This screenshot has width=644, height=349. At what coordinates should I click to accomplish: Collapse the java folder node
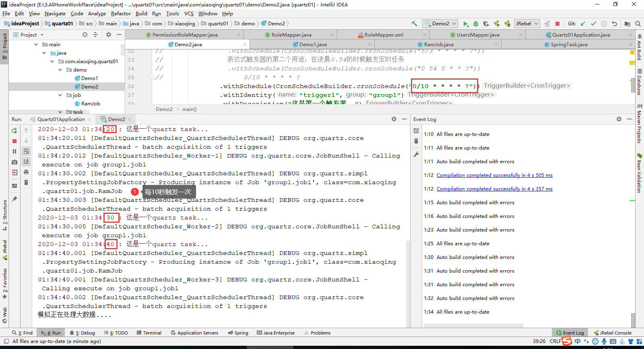[44, 53]
